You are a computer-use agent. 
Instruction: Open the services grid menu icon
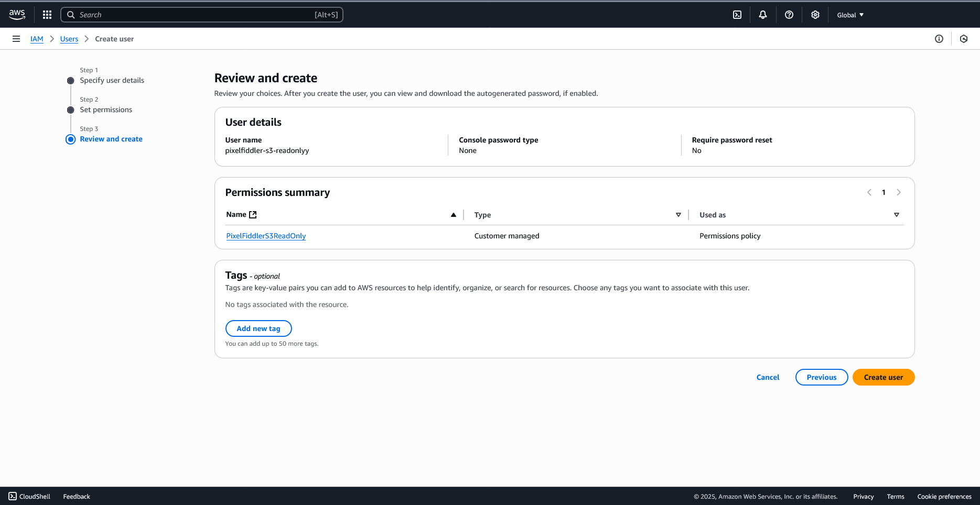47,15
